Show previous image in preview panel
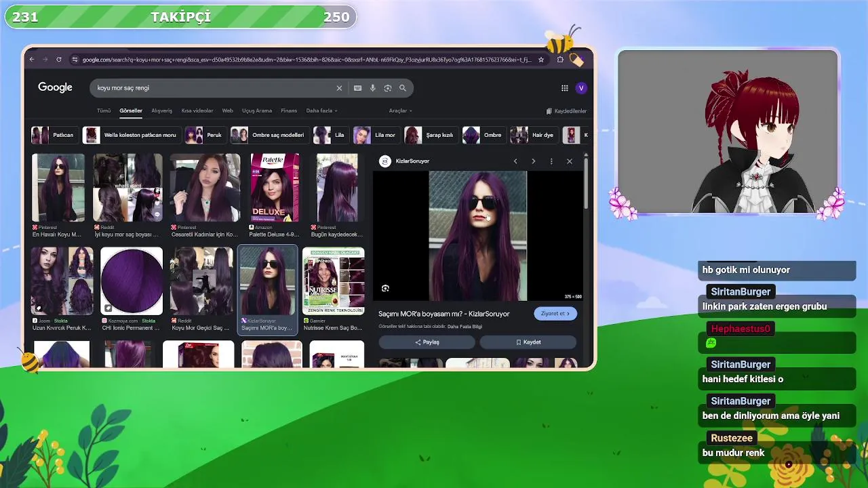 click(x=515, y=161)
